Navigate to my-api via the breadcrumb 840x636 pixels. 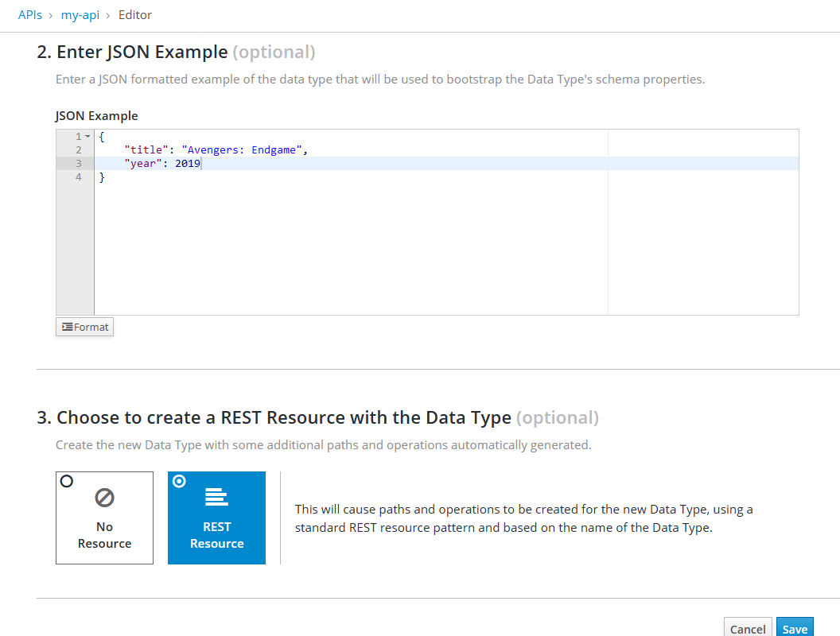coord(80,14)
